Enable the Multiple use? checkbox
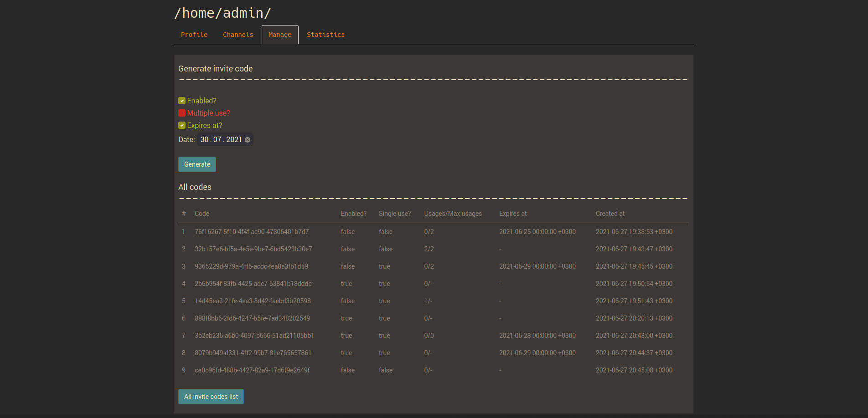The width and height of the screenshot is (868, 418). pyautogui.click(x=182, y=113)
